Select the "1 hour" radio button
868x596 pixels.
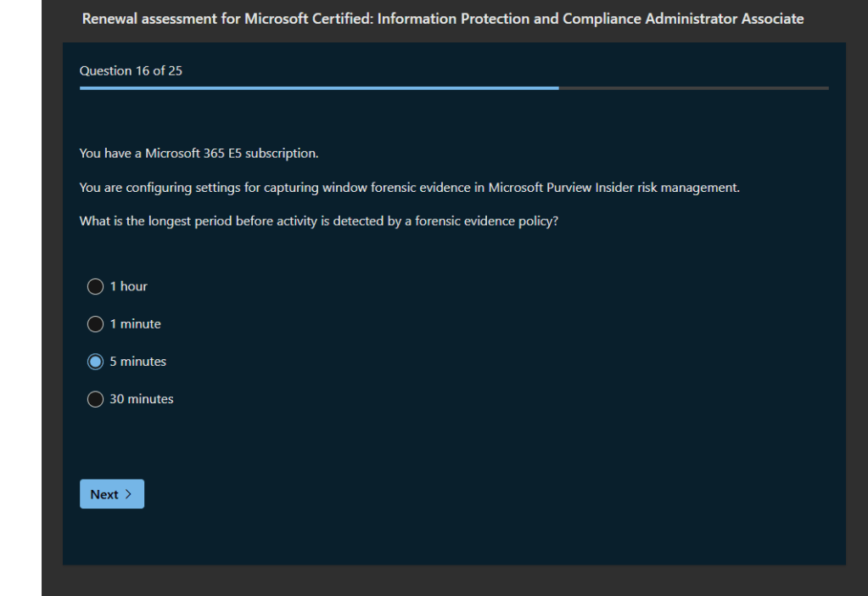click(96, 287)
